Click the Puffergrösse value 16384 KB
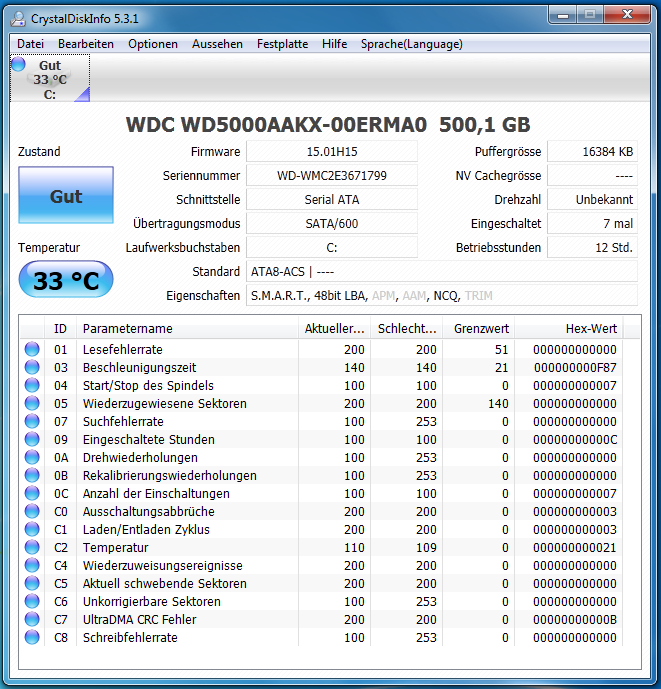The image size is (661, 689). [x=592, y=152]
